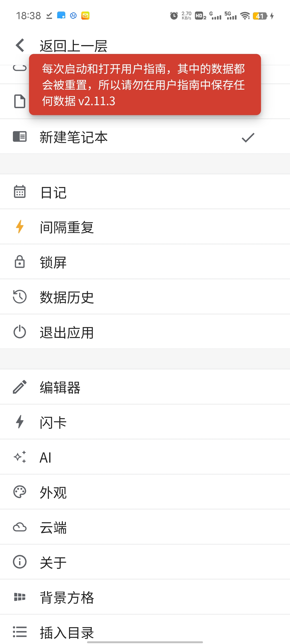
Task: Choose 插入目录 from the list
Action: tap(67, 632)
